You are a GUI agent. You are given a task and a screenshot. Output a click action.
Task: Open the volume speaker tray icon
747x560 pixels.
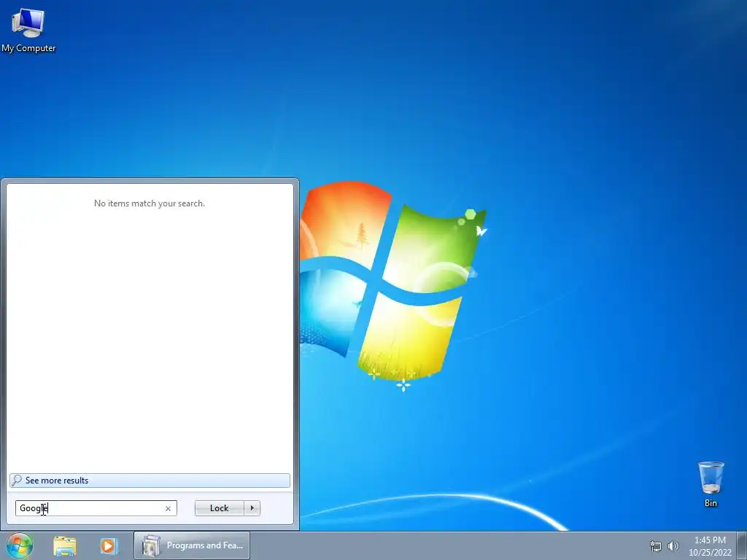(x=673, y=546)
